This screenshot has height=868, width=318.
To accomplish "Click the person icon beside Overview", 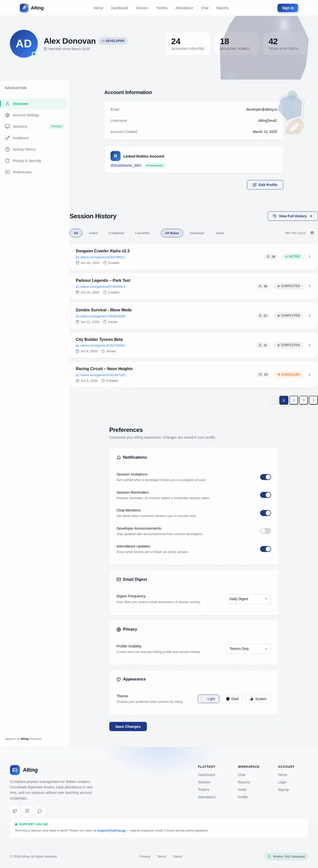I will pyautogui.click(x=7, y=104).
